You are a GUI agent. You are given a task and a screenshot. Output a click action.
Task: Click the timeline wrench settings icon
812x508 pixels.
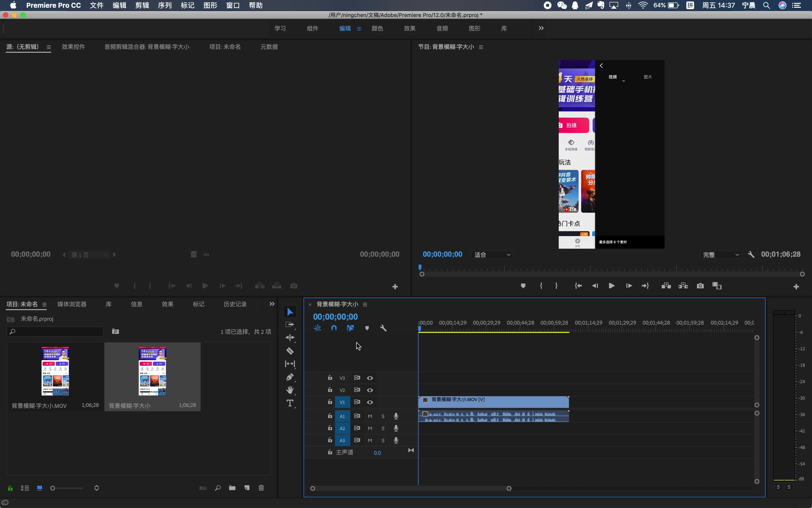coord(383,328)
